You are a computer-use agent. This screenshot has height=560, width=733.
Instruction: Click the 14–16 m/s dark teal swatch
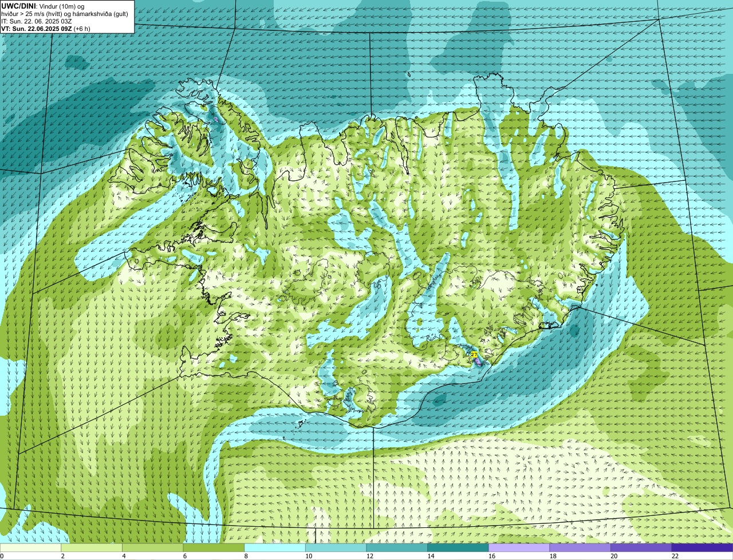click(x=458, y=547)
